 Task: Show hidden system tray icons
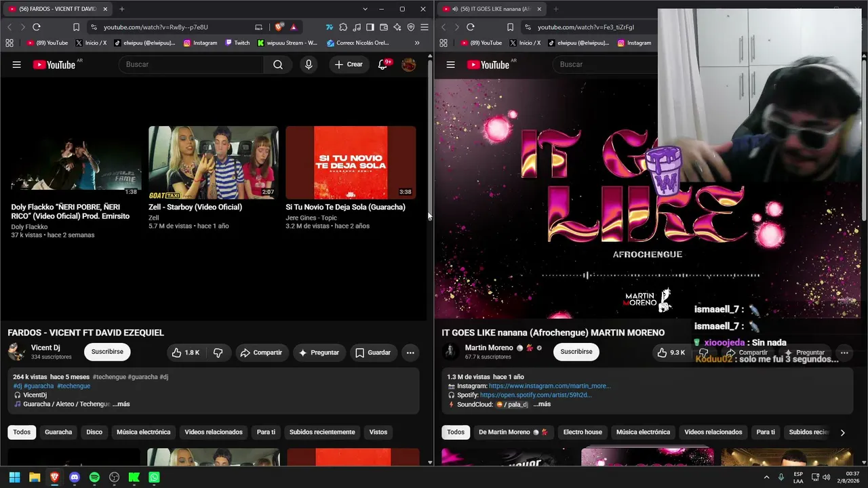tap(766, 477)
